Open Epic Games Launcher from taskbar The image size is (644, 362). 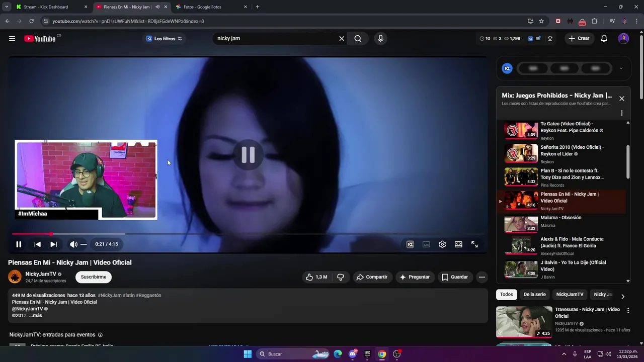click(367, 354)
